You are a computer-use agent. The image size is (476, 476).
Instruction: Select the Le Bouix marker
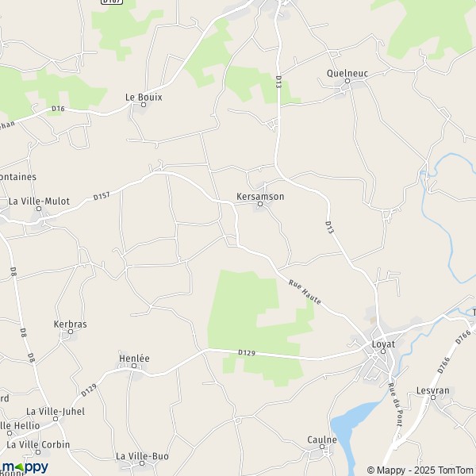click(x=144, y=105)
